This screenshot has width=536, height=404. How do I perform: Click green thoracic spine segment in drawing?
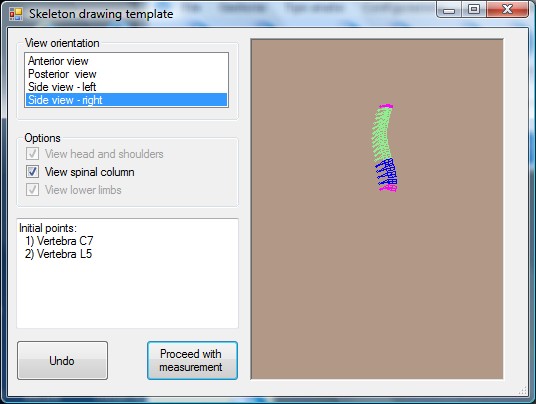click(381, 134)
